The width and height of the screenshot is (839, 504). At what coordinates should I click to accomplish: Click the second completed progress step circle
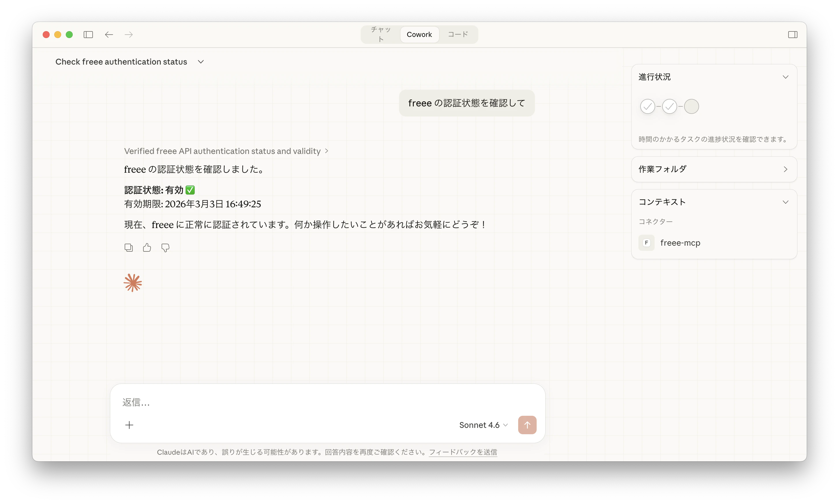click(669, 107)
